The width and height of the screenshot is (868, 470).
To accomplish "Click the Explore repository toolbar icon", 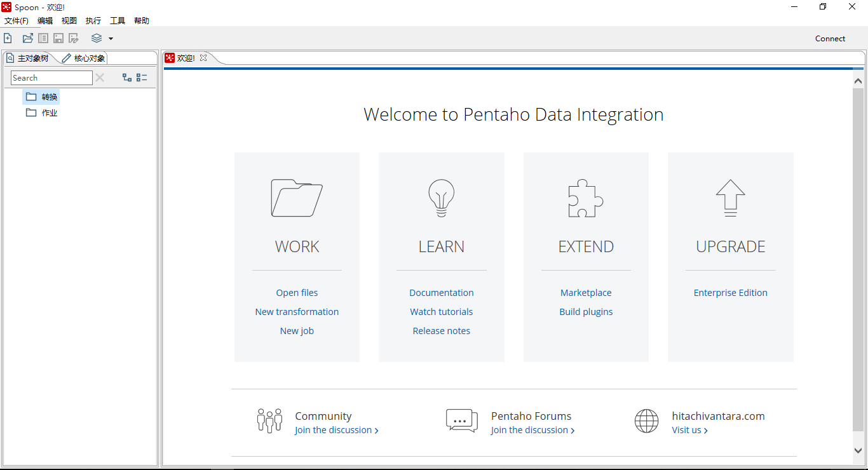I will [43, 38].
